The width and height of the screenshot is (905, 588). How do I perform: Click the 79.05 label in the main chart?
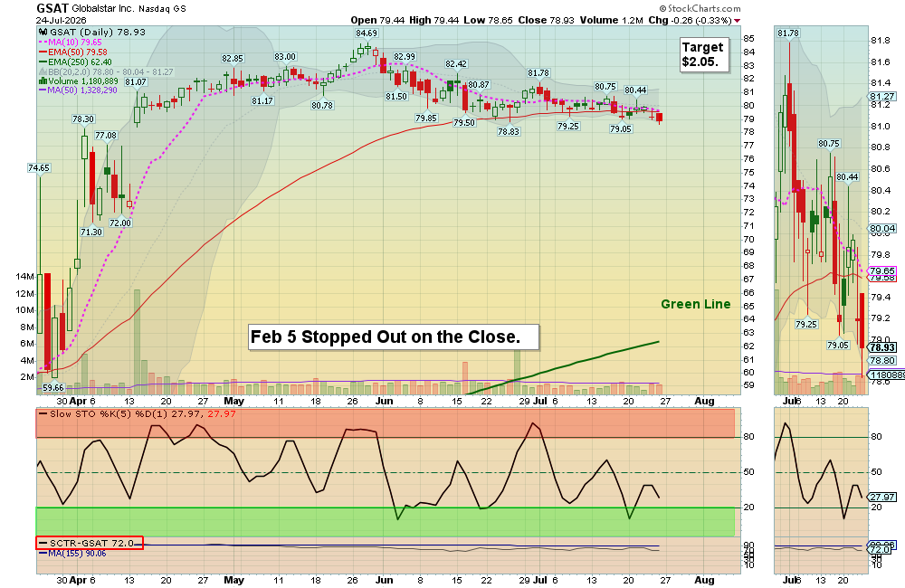click(621, 128)
